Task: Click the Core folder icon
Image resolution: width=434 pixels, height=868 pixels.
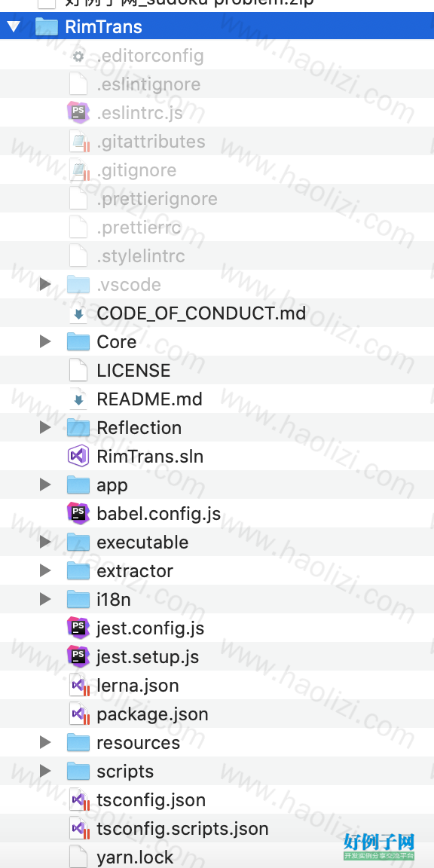Action: coord(78,341)
